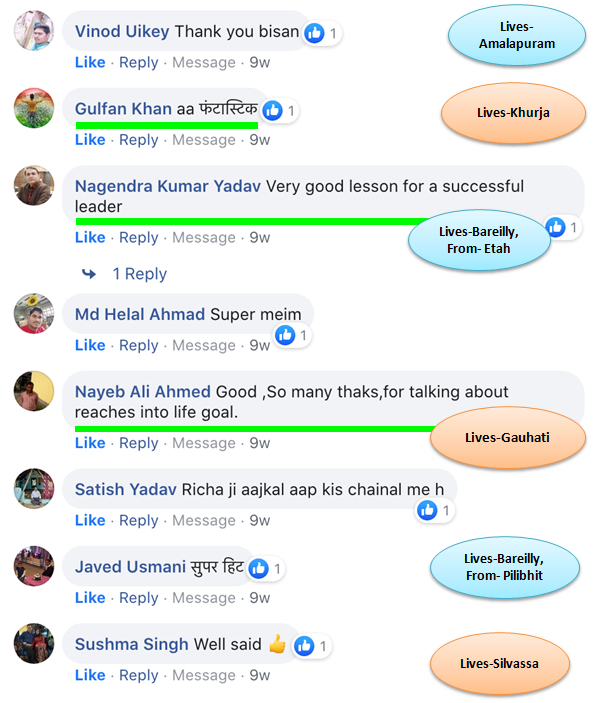Viewport: 597px width, 703px height.
Task: Click the thumbs-up reaction badge on Gulfan Khan's comment
Action: click(273, 110)
